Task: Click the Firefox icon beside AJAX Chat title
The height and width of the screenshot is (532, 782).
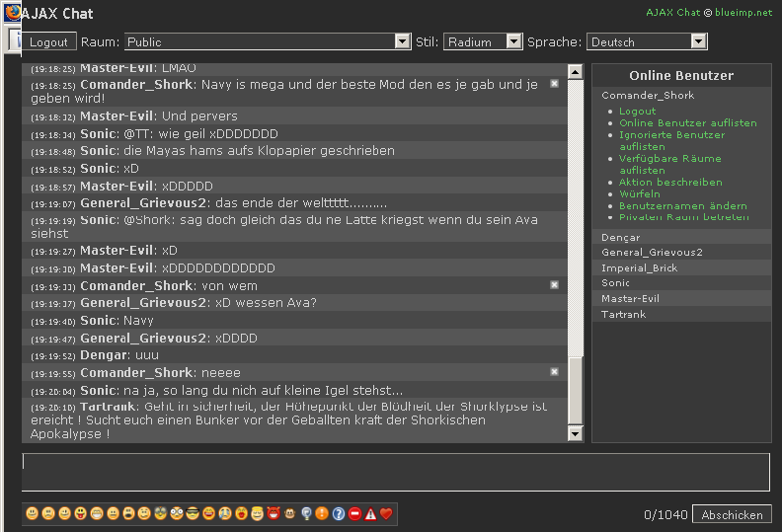Action: coord(12,12)
